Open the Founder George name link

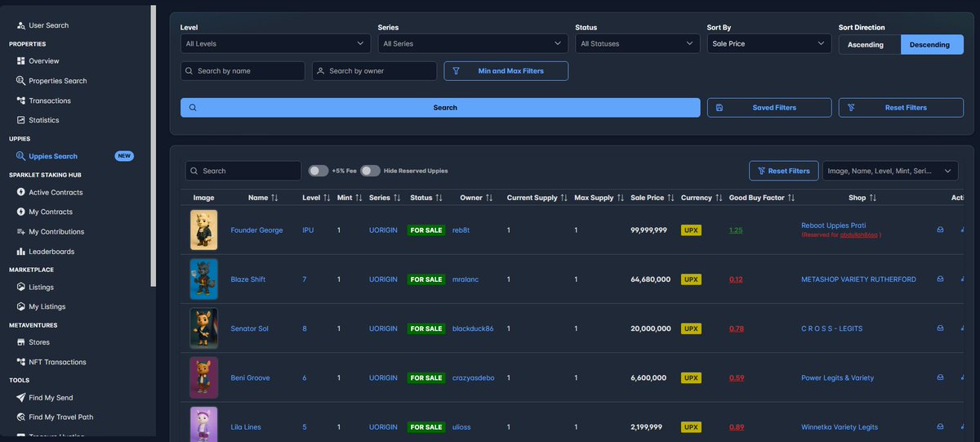[x=256, y=230]
